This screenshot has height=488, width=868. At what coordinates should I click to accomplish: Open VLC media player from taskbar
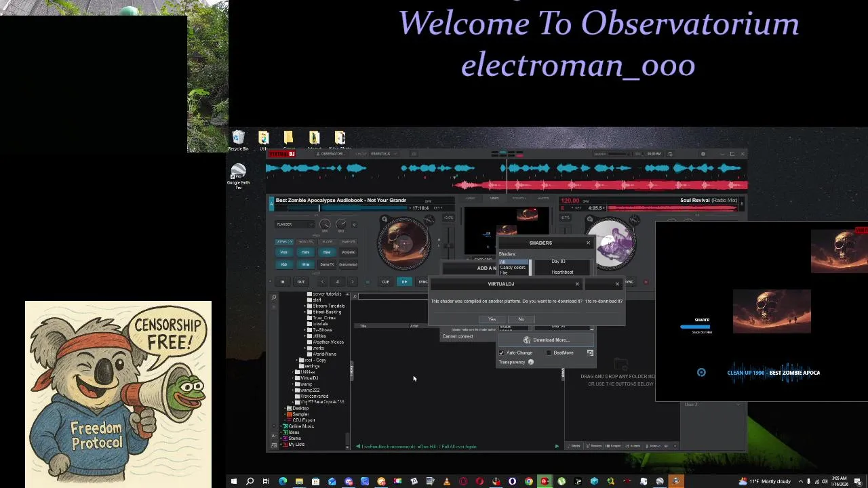click(447, 481)
